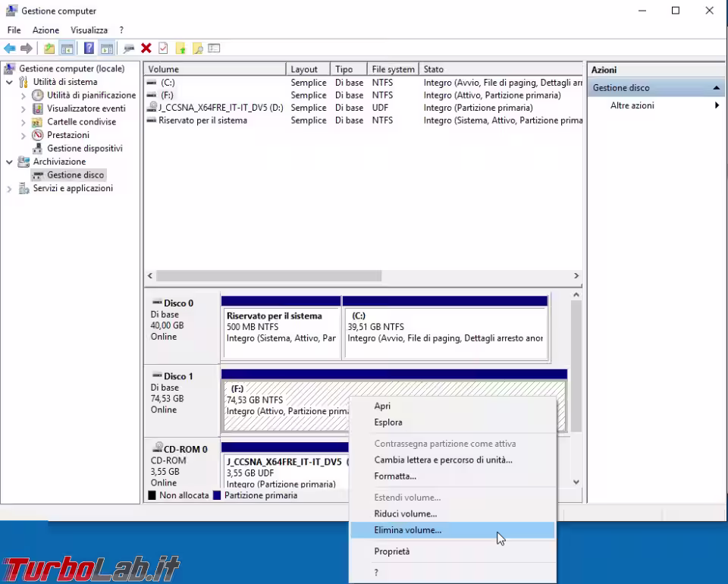
Task: Open the File menu
Action: pos(14,30)
